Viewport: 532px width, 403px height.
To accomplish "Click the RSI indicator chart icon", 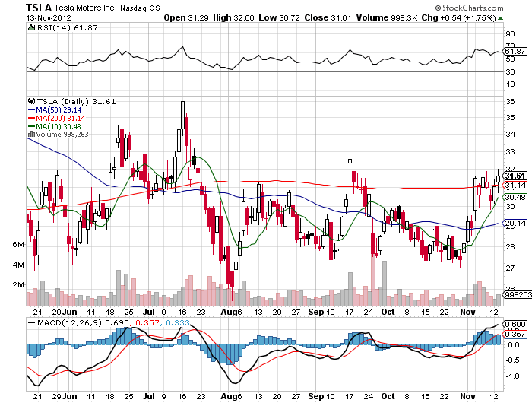I will click(32, 27).
